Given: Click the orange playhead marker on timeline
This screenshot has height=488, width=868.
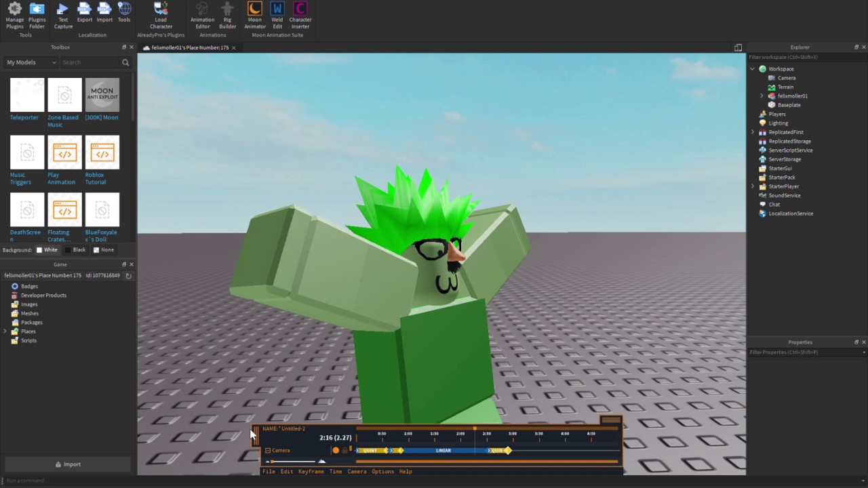Looking at the screenshot, I should [x=475, y=428].
